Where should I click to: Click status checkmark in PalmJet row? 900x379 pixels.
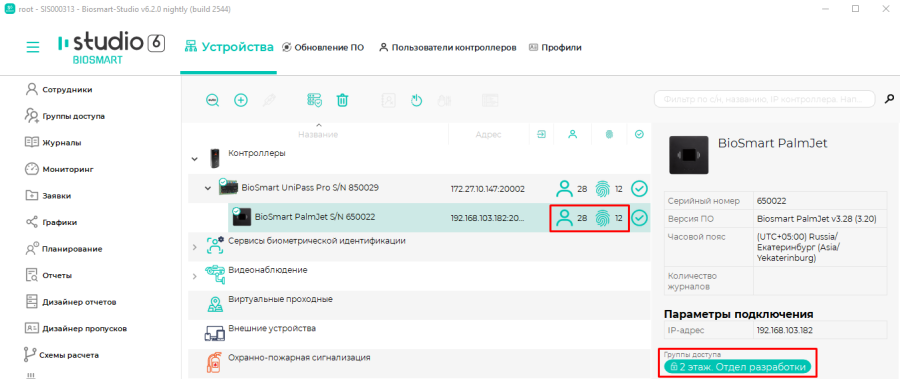coord(639,218)
